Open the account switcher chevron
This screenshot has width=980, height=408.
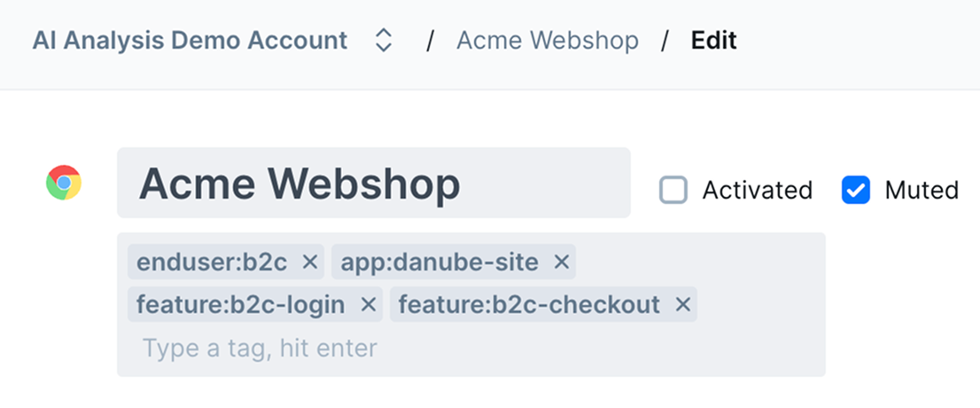[383, 42]
